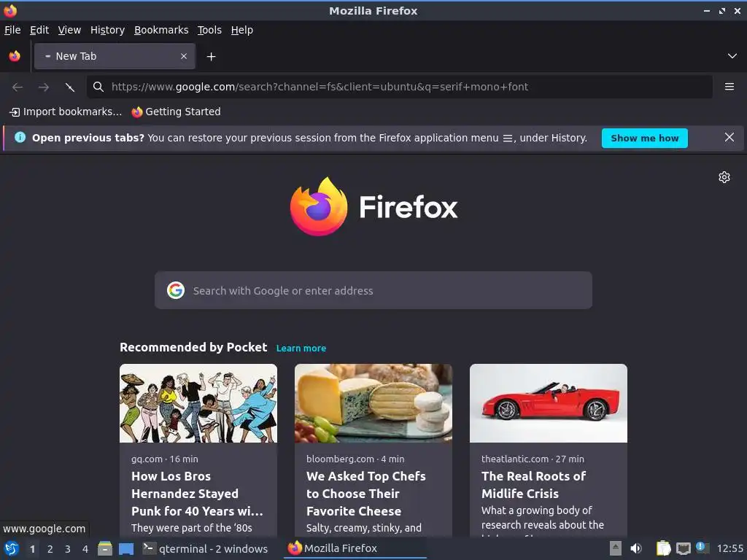Click the Firefox logo on new tab page
747x560 pixels.
pyautogui.click(x=373, y=206)
